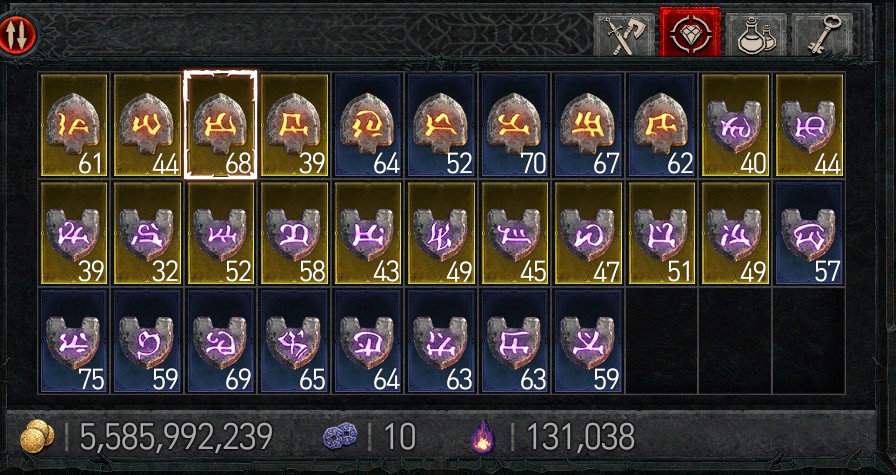Open the Equipment tab with sword and axe

(623, 35)
